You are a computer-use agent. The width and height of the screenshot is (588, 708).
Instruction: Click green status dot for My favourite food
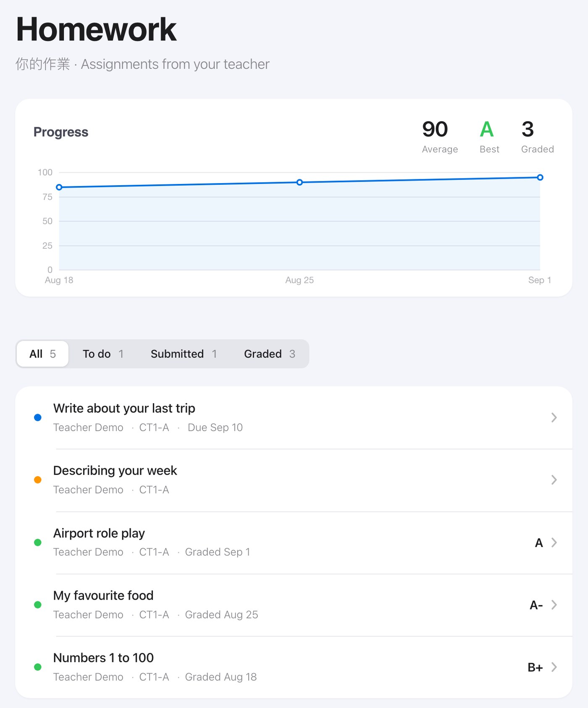pyautogui.click(x=38, y=605)
